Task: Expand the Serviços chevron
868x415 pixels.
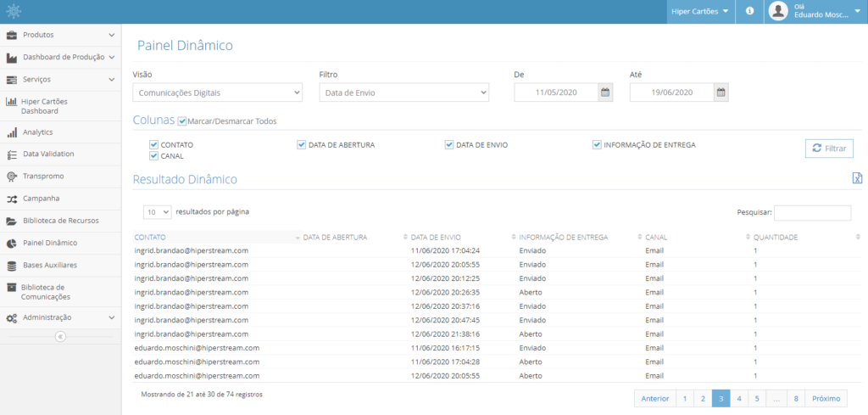Action: (x=112, y=80)
